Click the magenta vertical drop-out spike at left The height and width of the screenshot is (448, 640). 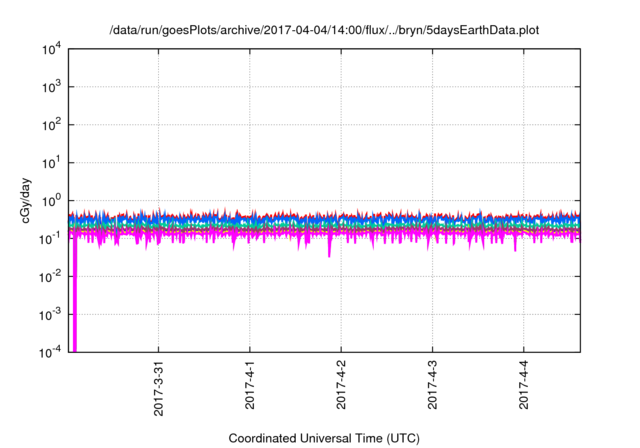click(75, 294)
